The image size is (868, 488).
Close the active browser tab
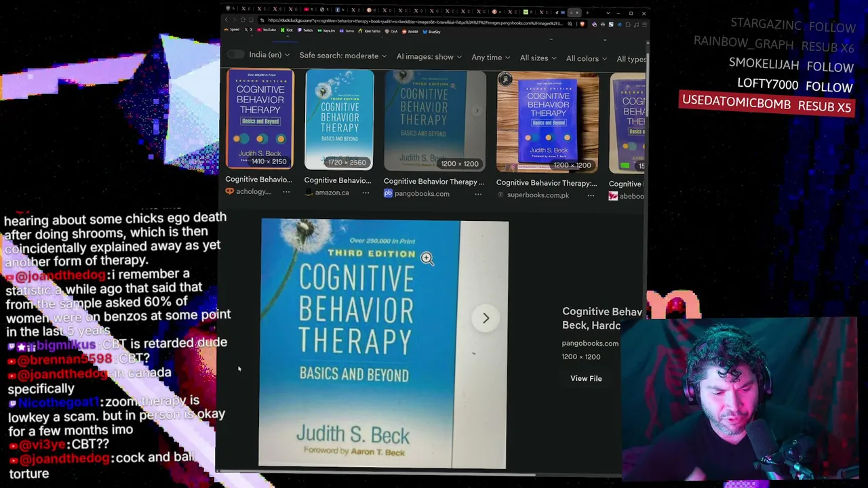(578, 12)
